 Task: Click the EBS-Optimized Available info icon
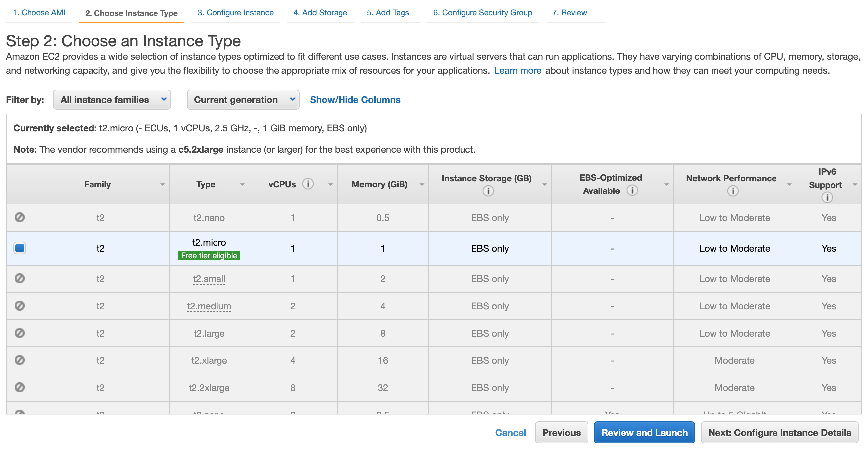click(x=633, y=190)
